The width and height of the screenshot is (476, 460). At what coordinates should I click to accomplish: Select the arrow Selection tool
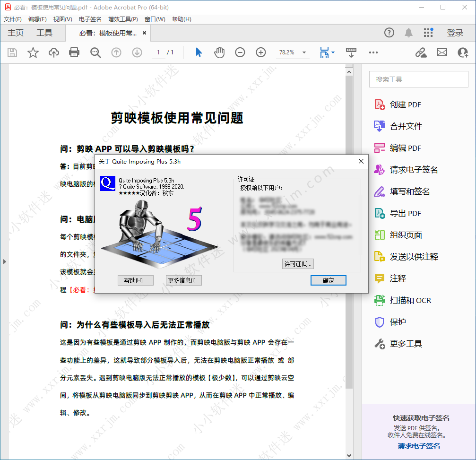pos(199,52)
